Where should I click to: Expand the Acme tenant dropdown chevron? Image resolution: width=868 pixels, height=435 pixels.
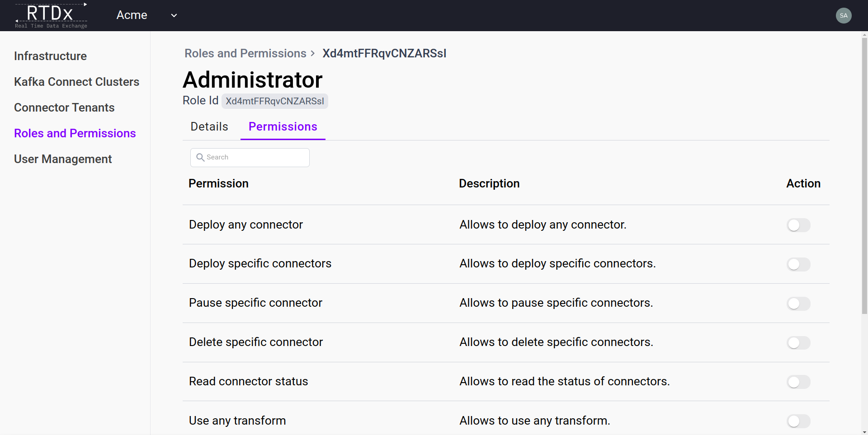[x=174, y=15]
